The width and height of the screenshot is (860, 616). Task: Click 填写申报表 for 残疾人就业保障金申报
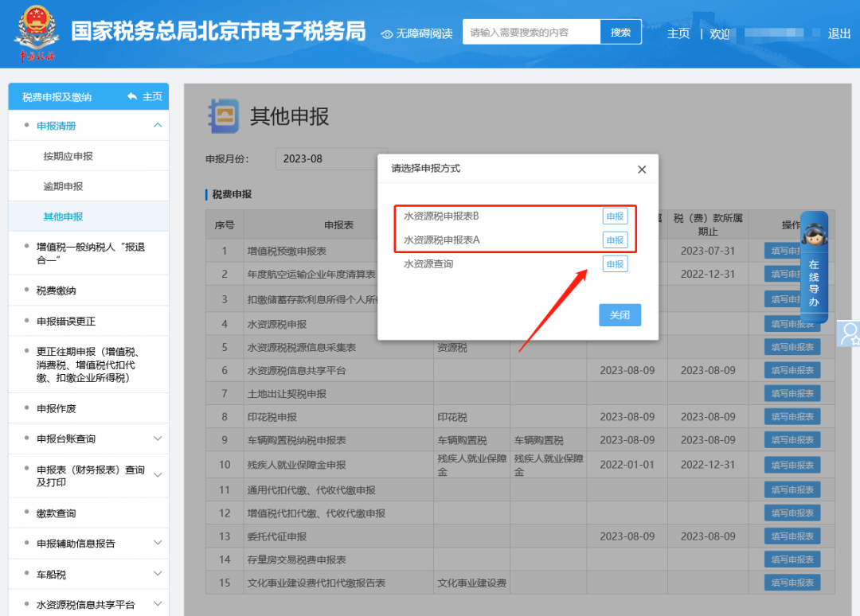pos(792,465)
